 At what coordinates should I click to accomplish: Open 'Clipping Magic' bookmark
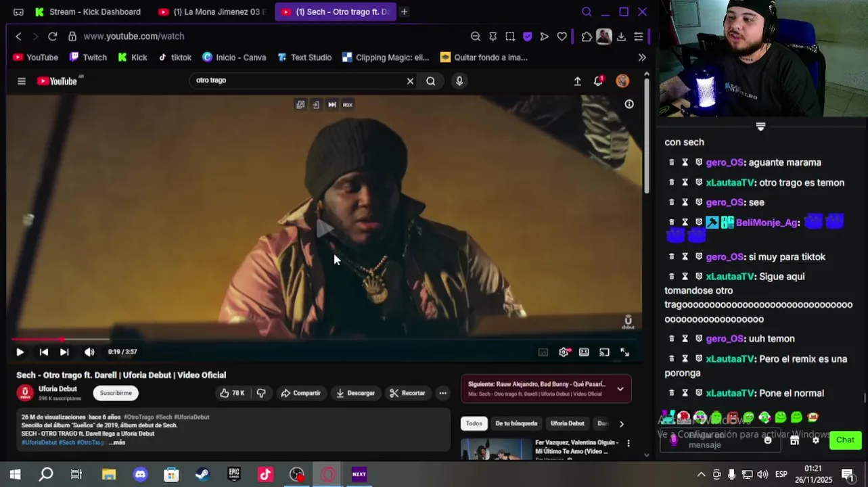(x=386, y=57)
